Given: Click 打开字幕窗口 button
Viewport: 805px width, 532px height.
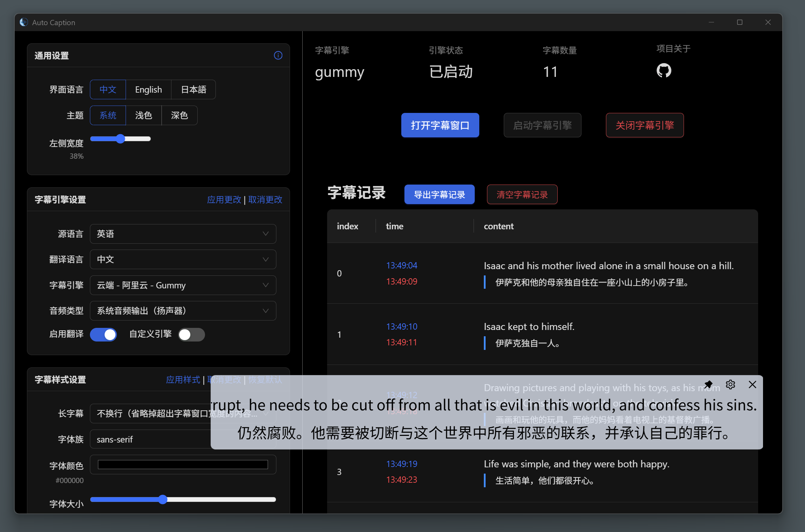Looking at the screenshot, I should tap(440, 125).
